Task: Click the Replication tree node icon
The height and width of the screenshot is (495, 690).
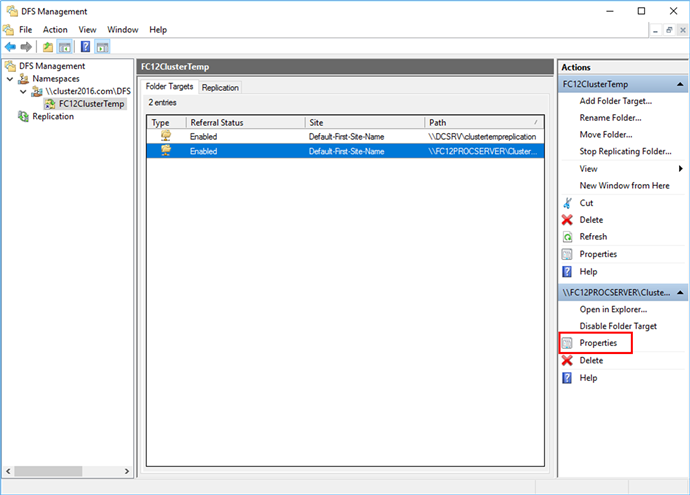Action: tap(23, 117)
